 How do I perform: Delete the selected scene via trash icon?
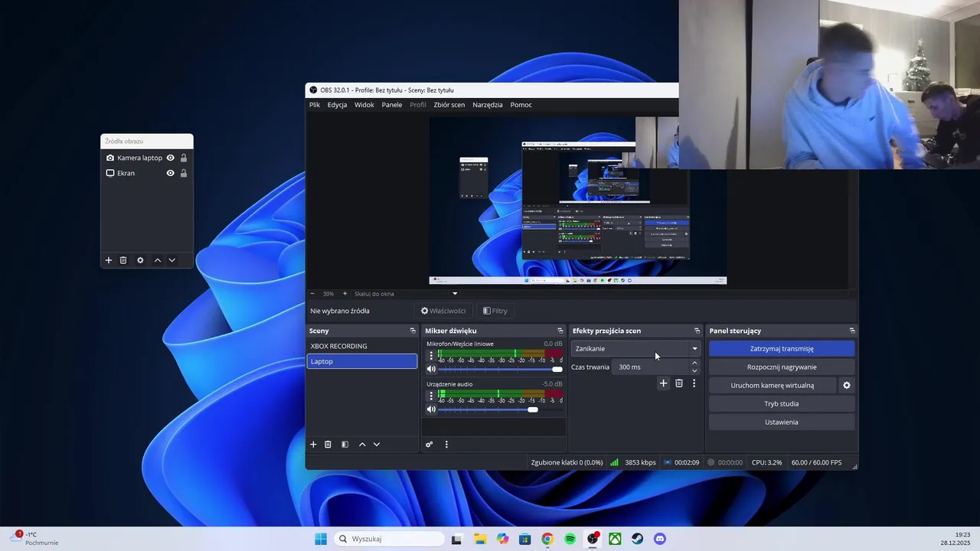pyautogui.click(x=328, y=445)
